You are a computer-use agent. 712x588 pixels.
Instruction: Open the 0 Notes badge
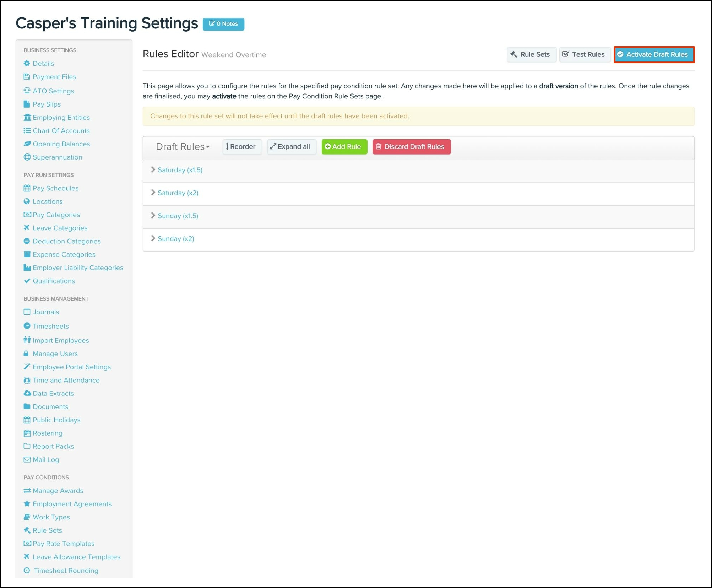223,24
